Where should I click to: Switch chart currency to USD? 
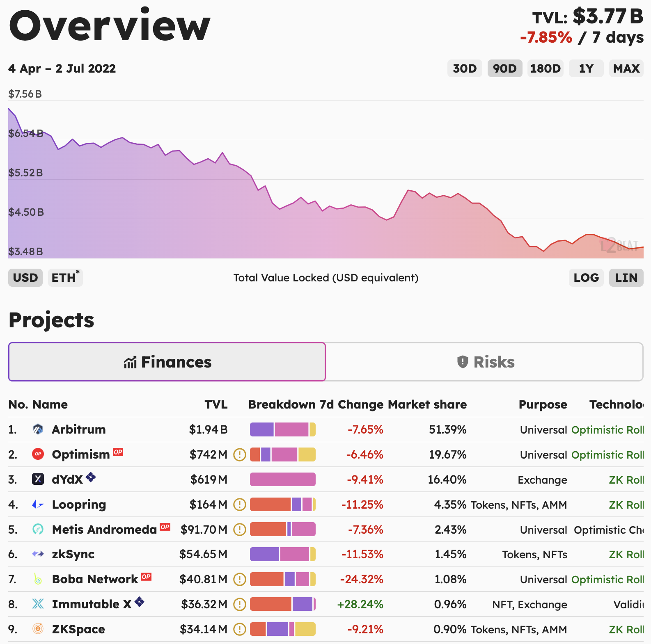[x=25, y=278]
